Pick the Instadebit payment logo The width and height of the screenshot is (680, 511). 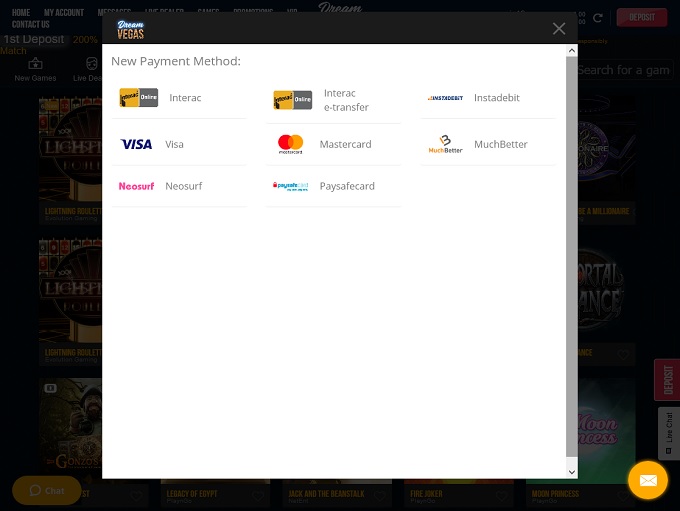[x=445, y=98]
